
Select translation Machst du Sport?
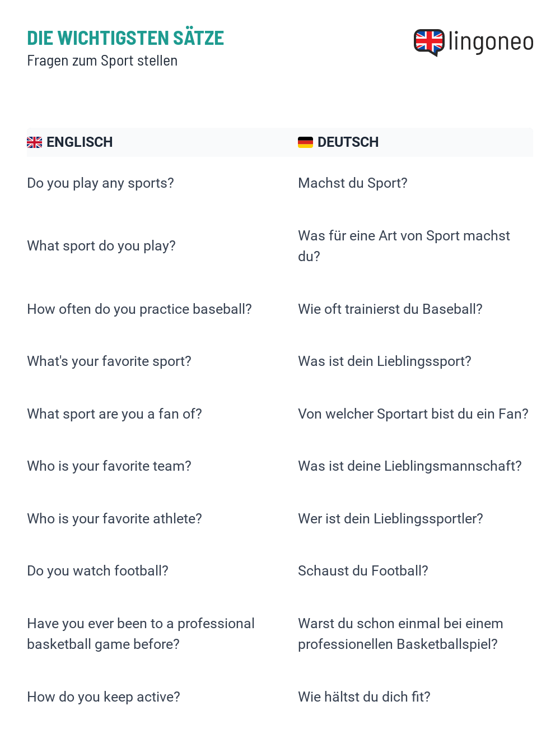pyautogui.click(x=353, y=183)
